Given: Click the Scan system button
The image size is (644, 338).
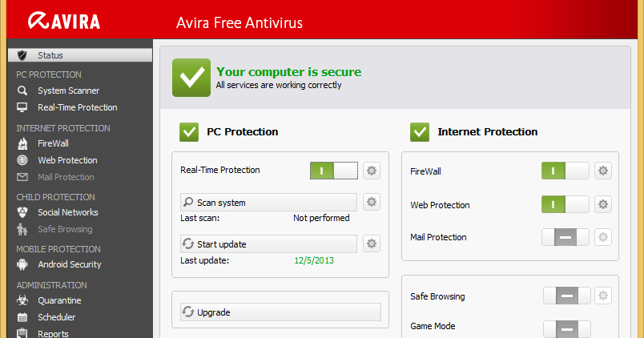Looking at the screenshot, I should coord(269,202).
